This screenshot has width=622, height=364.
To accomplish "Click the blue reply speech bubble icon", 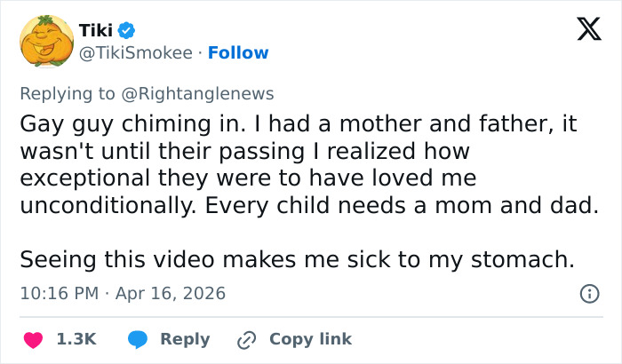I will [137, 339].
